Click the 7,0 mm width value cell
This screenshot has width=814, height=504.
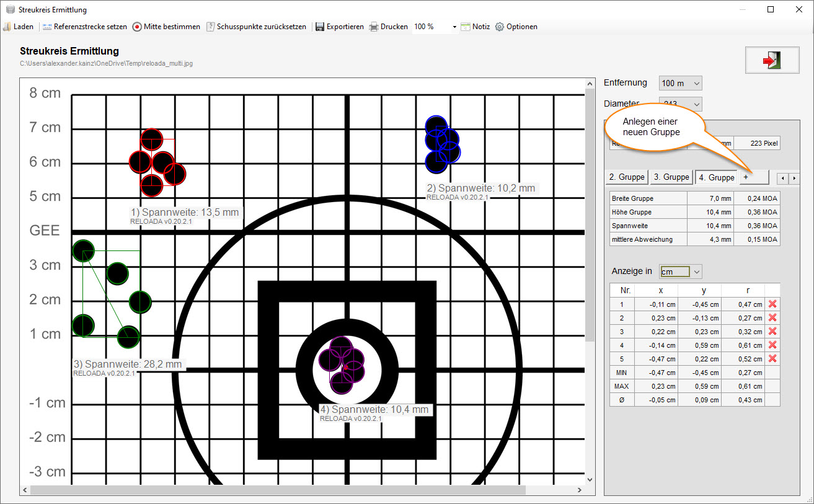point(711,198)
